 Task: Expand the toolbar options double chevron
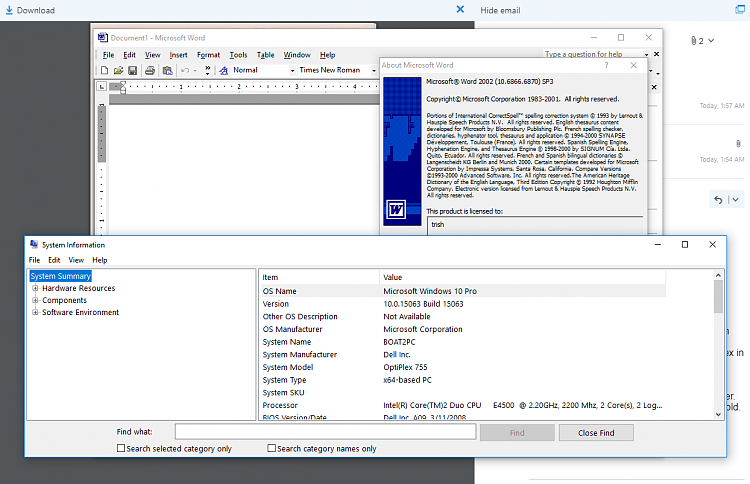208,70
